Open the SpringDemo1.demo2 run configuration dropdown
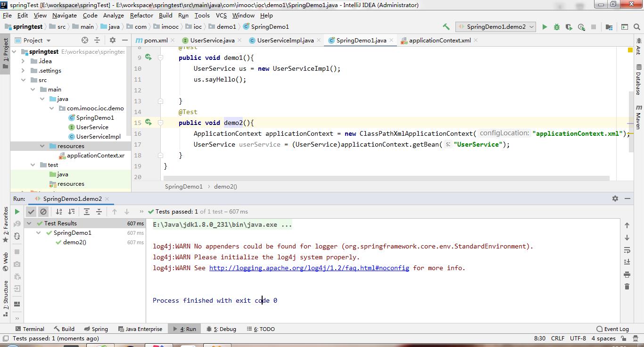 pos(495,27)
